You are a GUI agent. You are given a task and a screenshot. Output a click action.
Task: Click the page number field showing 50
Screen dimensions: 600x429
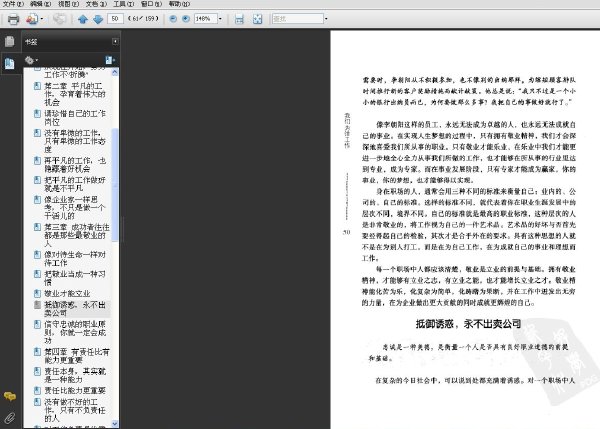(115, 18)
